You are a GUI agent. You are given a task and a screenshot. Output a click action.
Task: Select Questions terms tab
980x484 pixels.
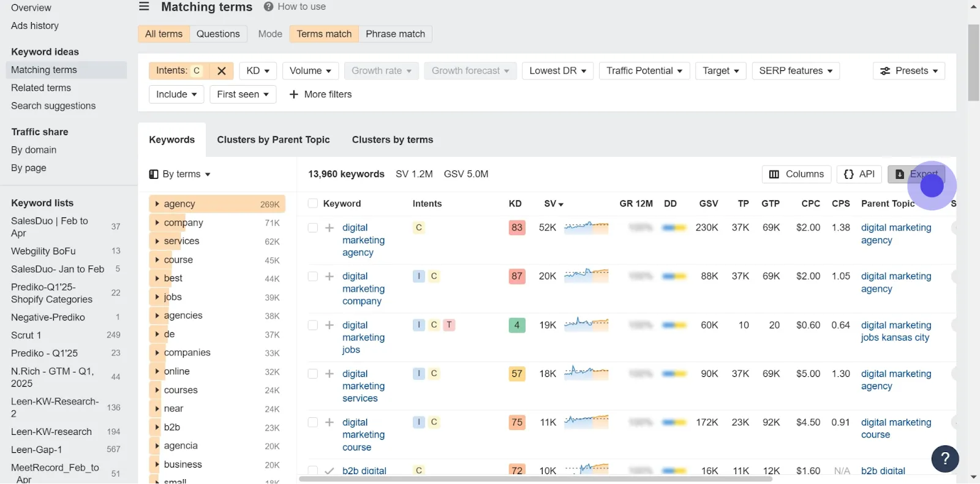click(218, 34)
